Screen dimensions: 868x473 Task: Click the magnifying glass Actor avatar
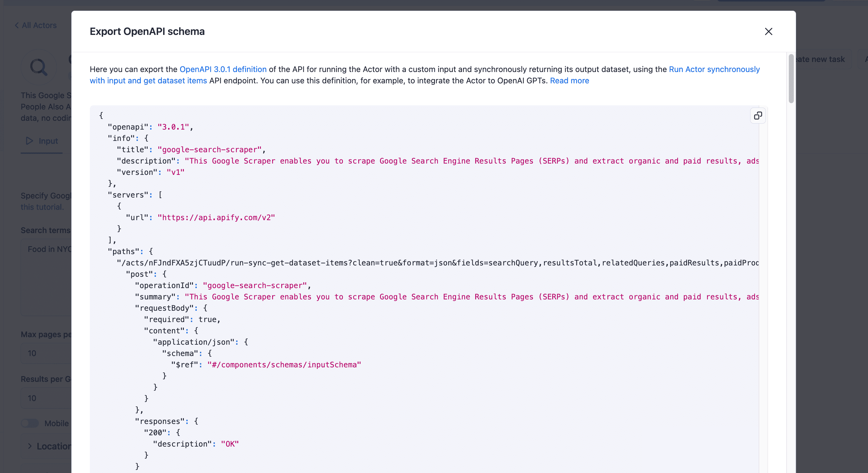click(x=39, y=67)
